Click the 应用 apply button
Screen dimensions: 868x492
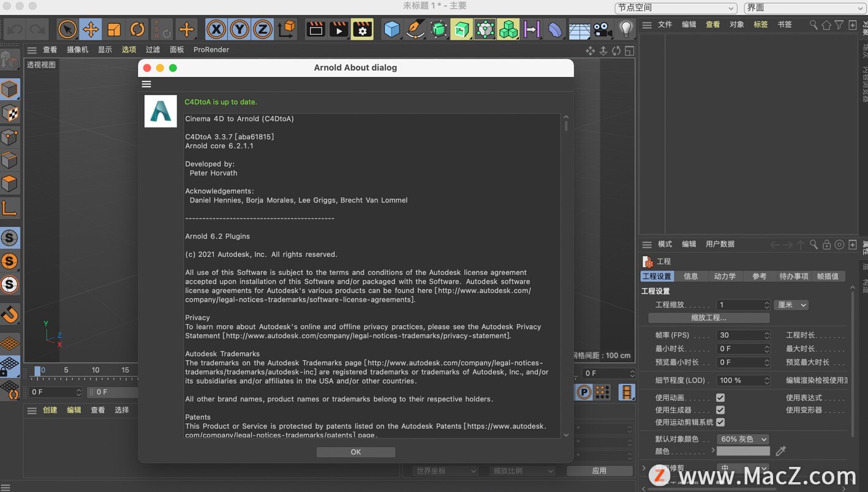point(599,471)
